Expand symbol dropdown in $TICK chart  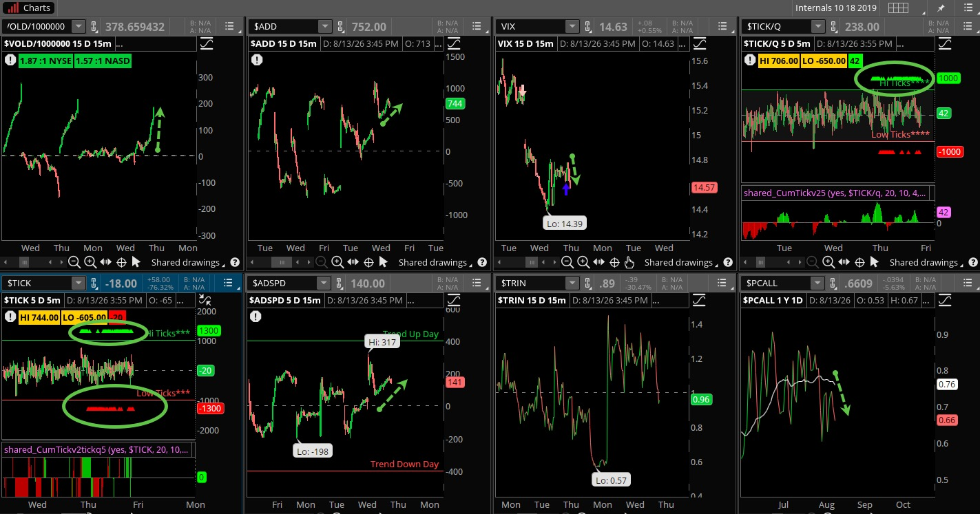tap(79, 283)
